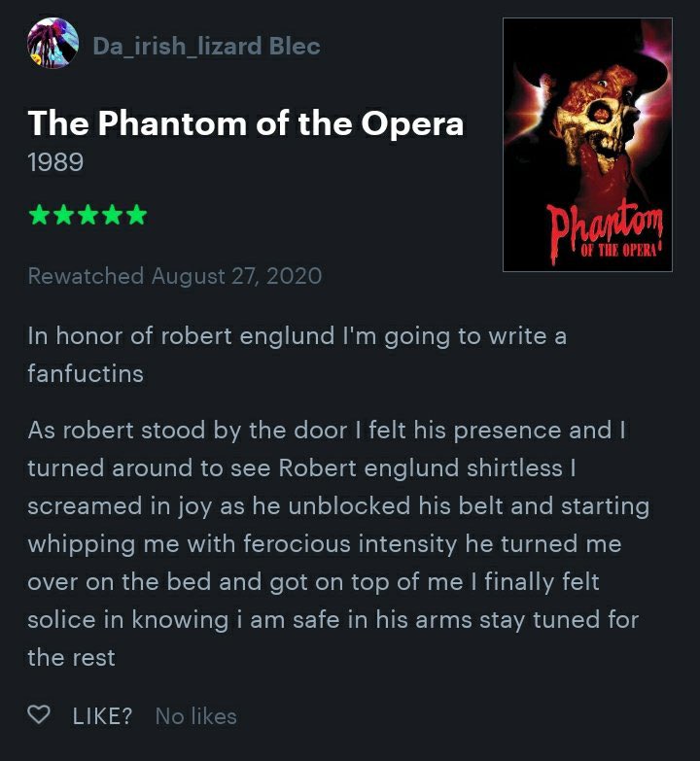
Task: Select the fifth green rating star
Action: pyautogui.click(x=137, y=215)
